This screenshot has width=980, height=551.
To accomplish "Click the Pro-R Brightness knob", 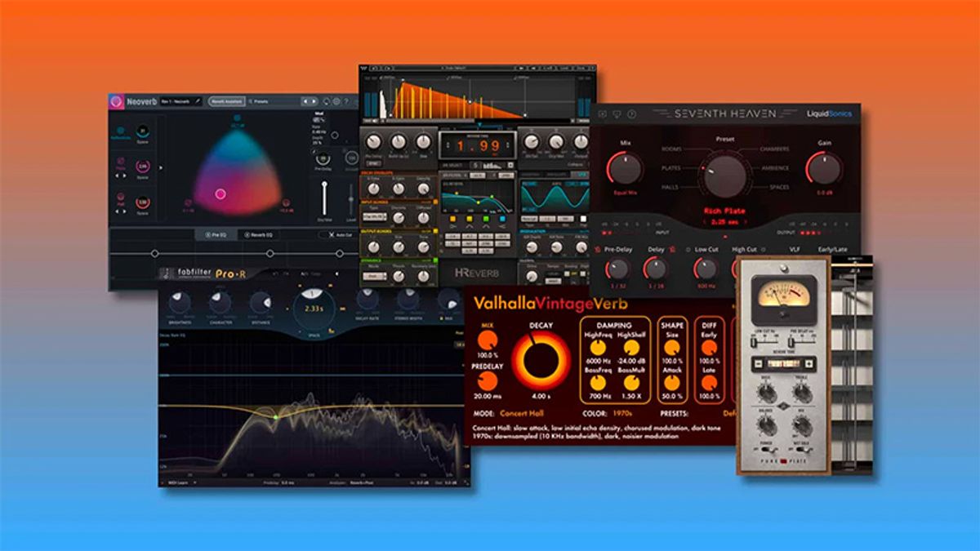I will pyautogui.click(x=178, y=302).
